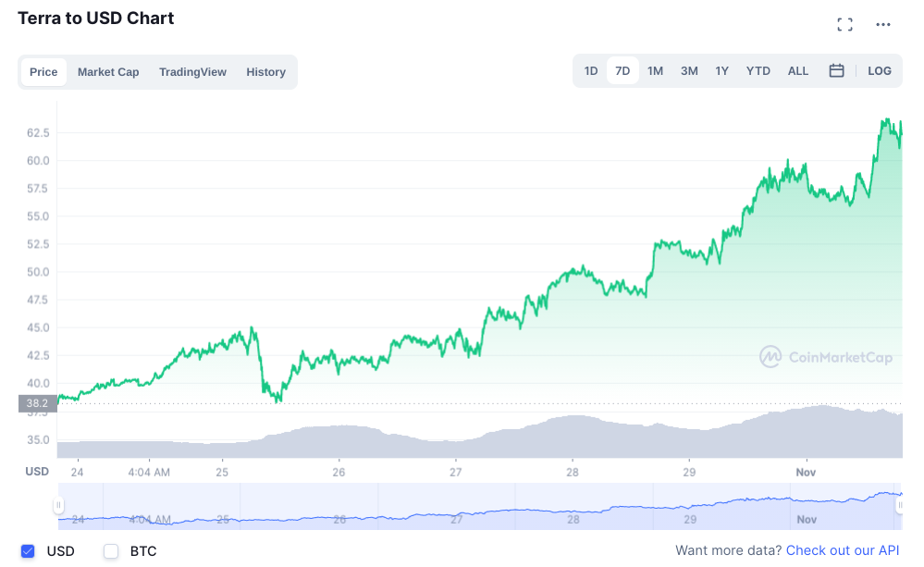
Task: Open the three-dot more options menu
Action: point(882,25)
